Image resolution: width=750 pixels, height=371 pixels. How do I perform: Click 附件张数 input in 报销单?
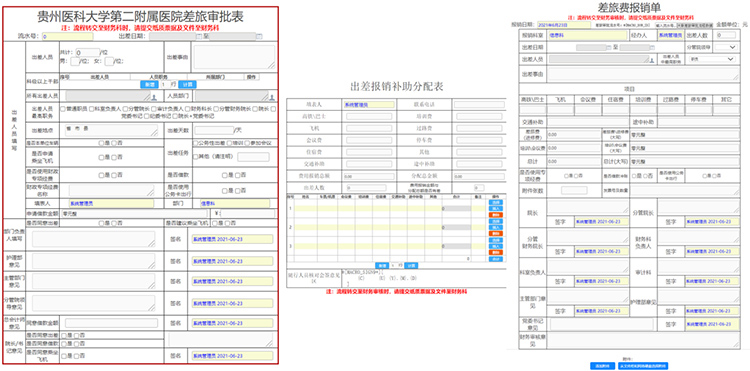(x=574, y=190)
